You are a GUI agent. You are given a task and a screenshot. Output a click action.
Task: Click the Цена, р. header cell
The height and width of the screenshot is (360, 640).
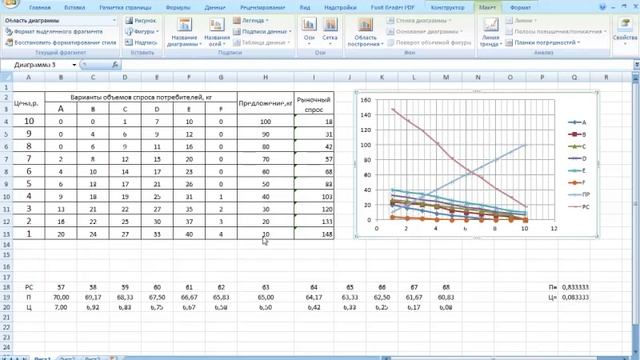point(28,103)
